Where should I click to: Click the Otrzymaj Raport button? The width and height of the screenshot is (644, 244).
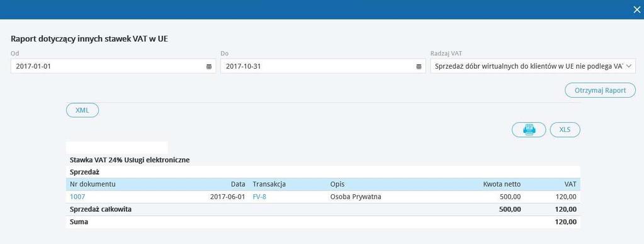pyautogui.click(x=600, y=90)
